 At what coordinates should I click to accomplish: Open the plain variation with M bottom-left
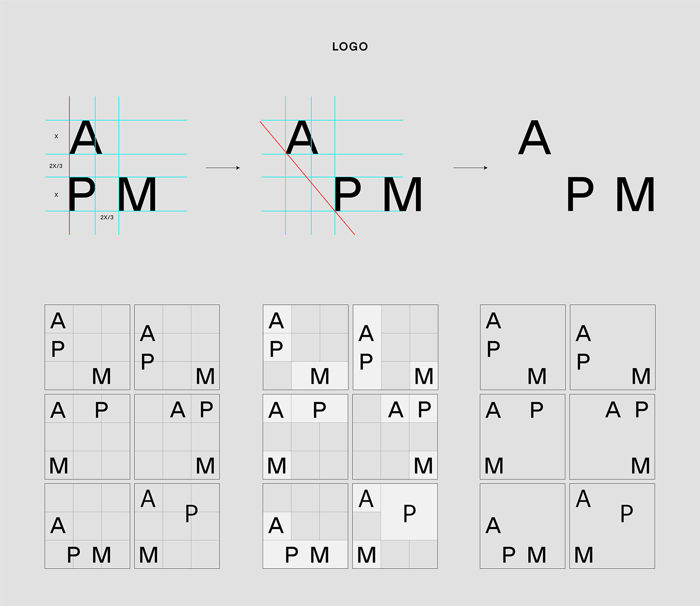coord(522,437)
